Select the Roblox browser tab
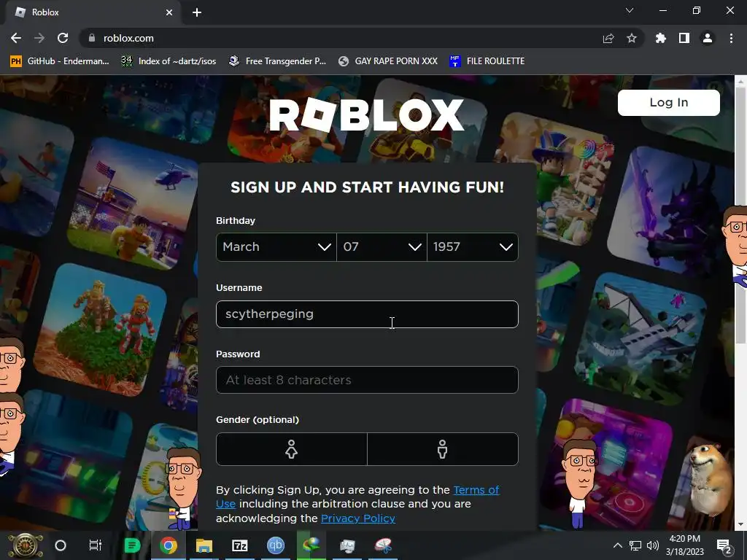This screenshot has height=560, width=747. [93, 12]
